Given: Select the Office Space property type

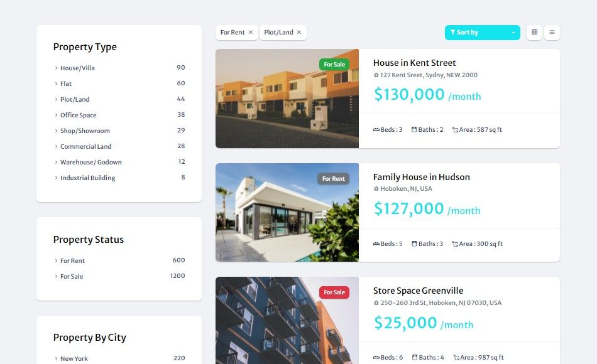Looking at the screenshot, I should (x=78, y=115).
